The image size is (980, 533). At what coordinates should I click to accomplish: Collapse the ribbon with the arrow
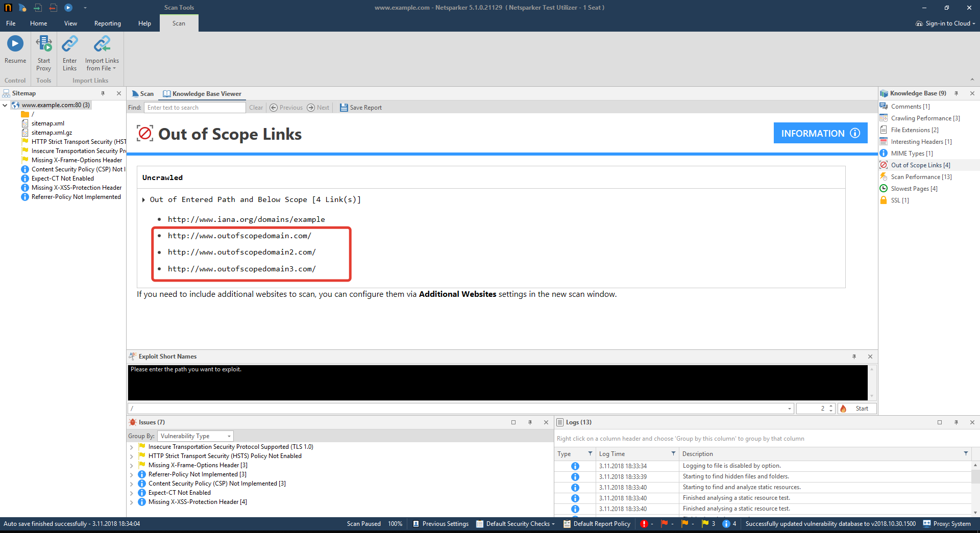click(972, 80)
